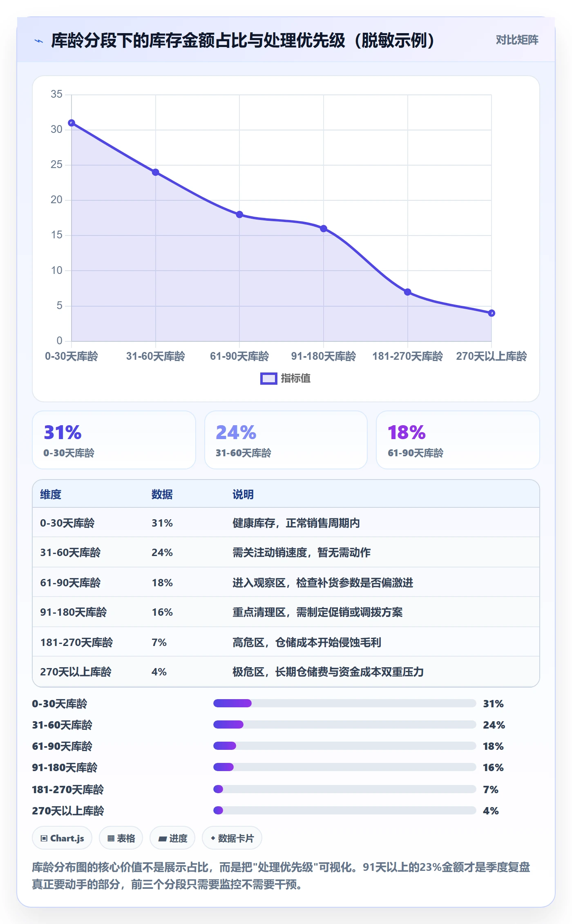The image size is (572, 924).
Task: Select the 健康库存，正常销售周期内 table cell
Action: pyautogui.click(x=296, y=523)
